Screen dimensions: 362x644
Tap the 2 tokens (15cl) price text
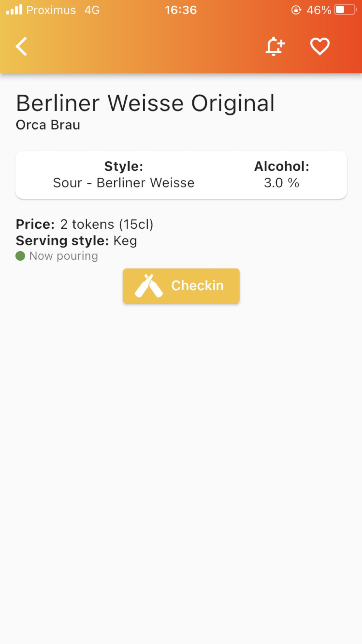107,224
